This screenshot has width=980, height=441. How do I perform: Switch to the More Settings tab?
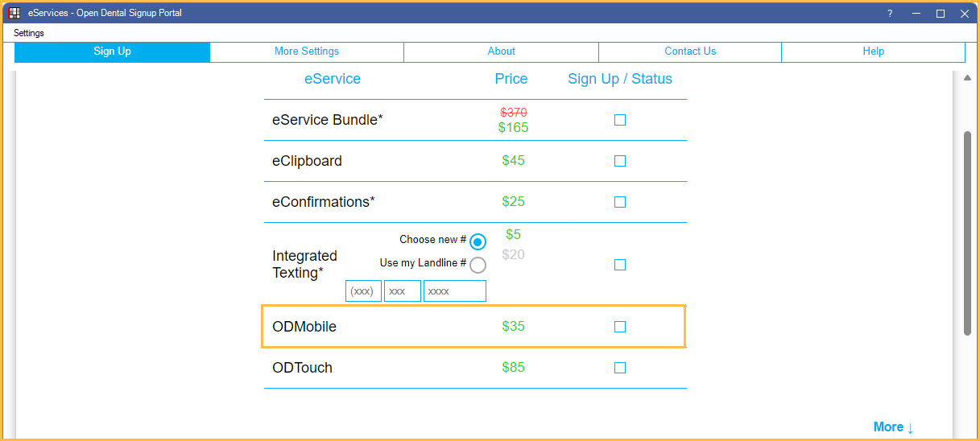click(x=307, y=52)
